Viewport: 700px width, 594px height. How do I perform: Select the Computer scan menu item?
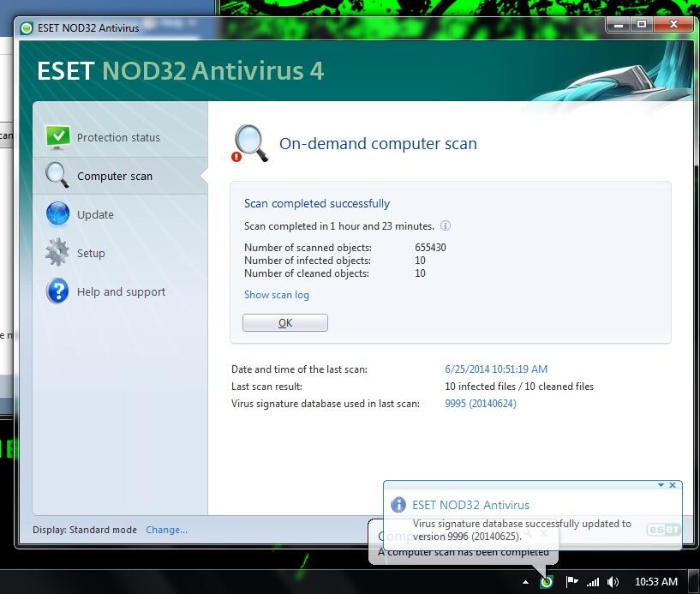tap(120, 176)
